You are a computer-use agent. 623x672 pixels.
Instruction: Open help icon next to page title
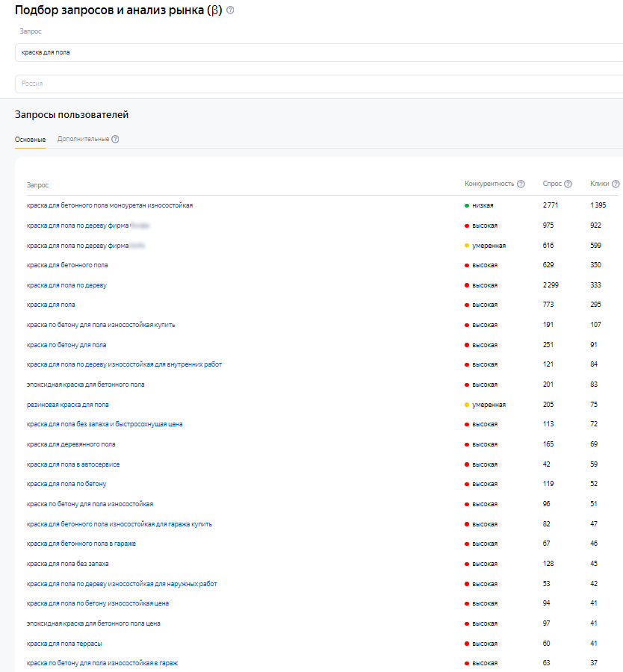(230, 10)
